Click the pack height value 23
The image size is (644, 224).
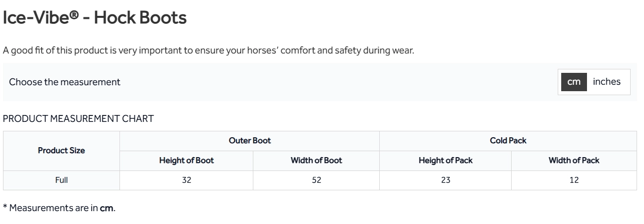click(x=446, y=180)
